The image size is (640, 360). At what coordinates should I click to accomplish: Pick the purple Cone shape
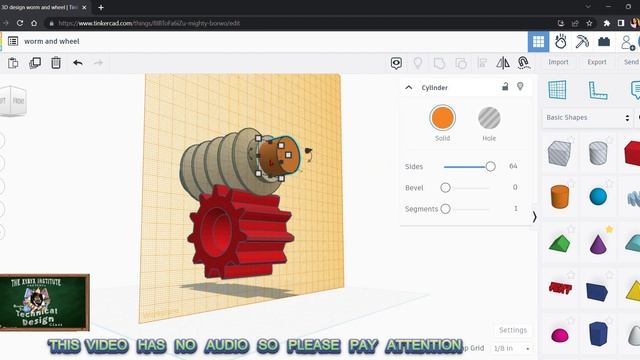click(x=598, y=244)
